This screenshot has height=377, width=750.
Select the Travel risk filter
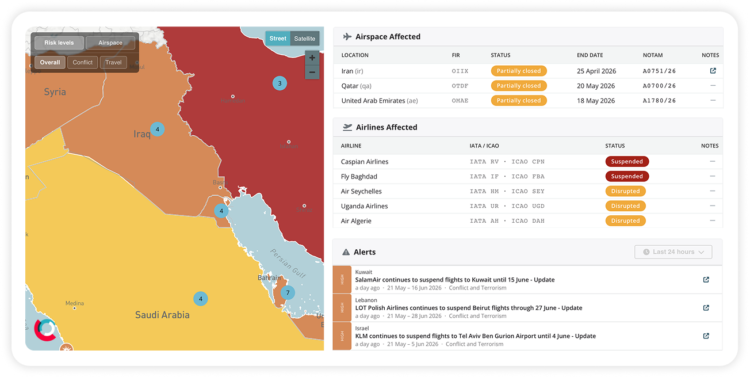click(x=113, y=62)
